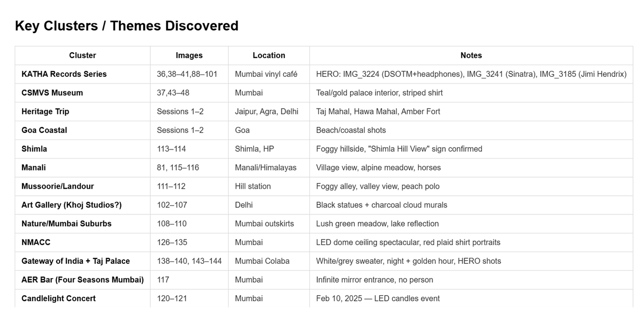Click the 'Notes' column header
The width and height of the screenshot is (644, 315).
(x=471, y=55)
